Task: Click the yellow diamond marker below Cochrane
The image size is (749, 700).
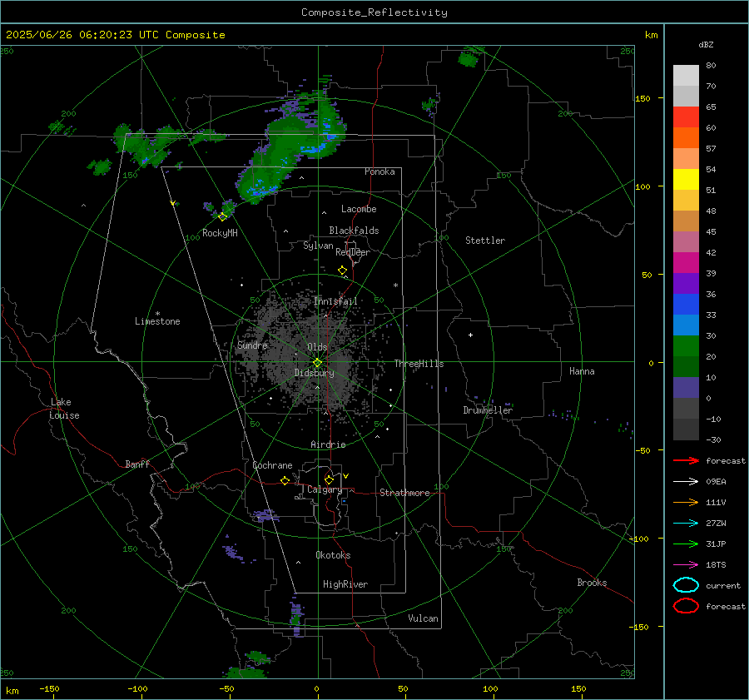Action: [x=285, y=481]
